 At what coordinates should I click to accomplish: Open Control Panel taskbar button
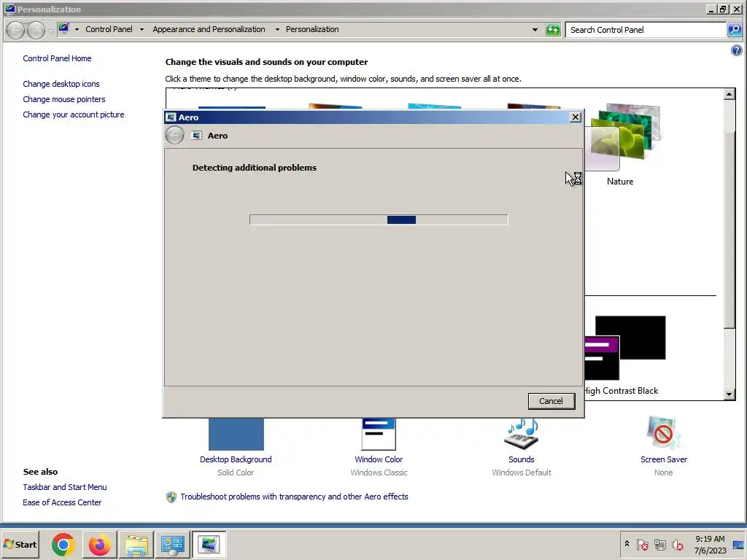pos(172,545)
